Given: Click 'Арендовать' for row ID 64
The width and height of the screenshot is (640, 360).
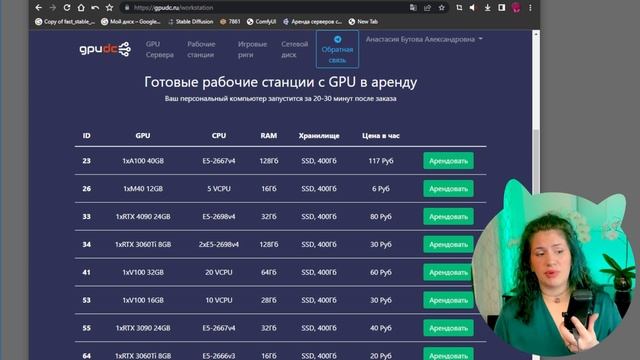Looking at the screenshot, I should point(448,354).
